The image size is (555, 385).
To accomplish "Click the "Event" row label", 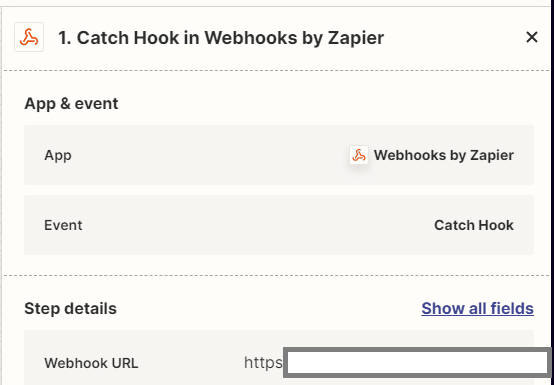I will (63, 225).
